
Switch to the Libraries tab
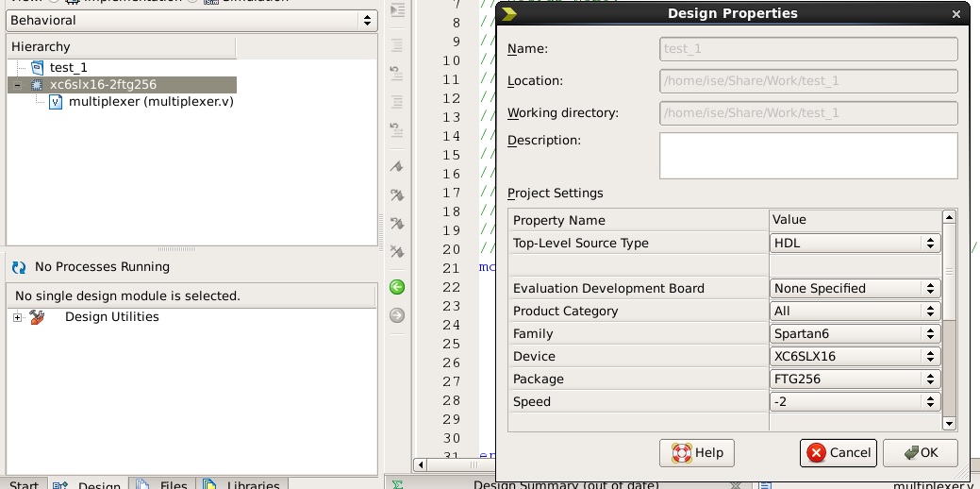tap(241, 484)
